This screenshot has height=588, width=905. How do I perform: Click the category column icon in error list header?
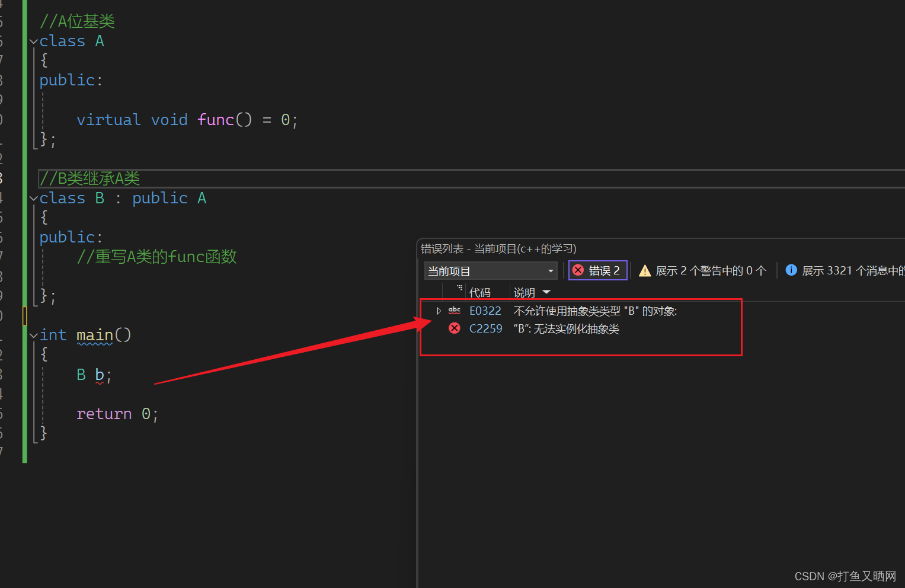[459, 289]
